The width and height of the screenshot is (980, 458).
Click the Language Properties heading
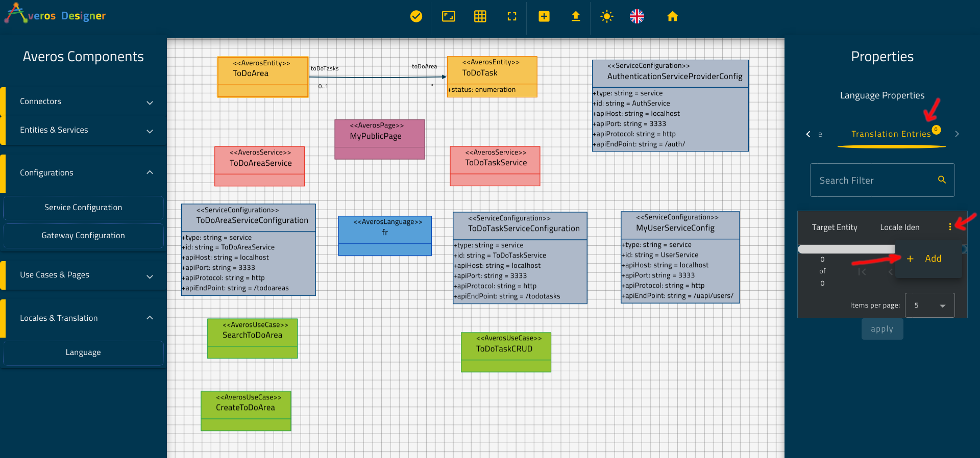click(x=882, y=95)
